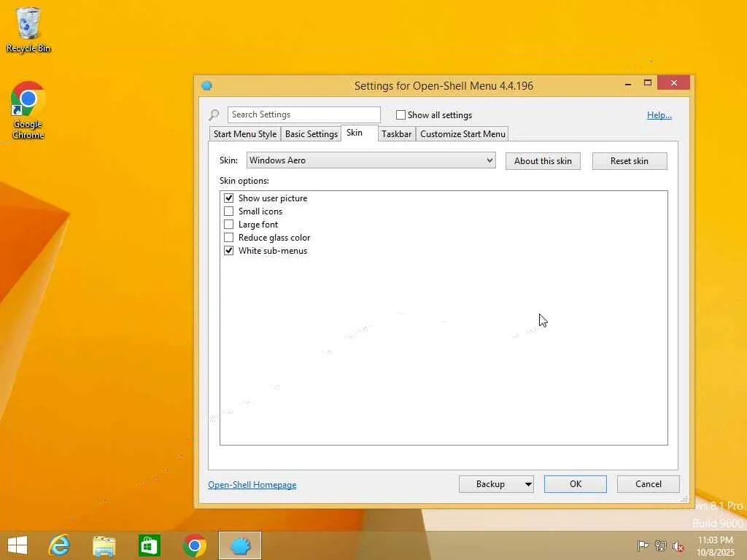Open the Windows Start button
747x560 pixels.
tap(18, 545)
